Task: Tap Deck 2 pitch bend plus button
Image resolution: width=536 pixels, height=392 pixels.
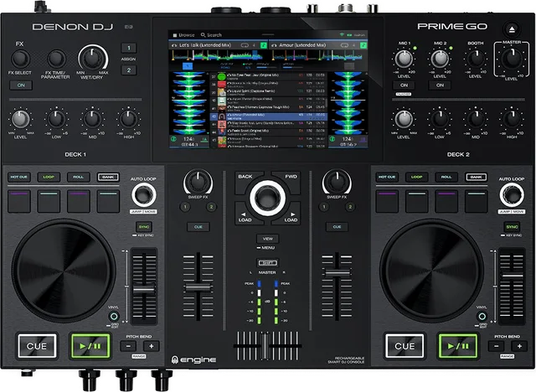Action: [x=519, y=346]
